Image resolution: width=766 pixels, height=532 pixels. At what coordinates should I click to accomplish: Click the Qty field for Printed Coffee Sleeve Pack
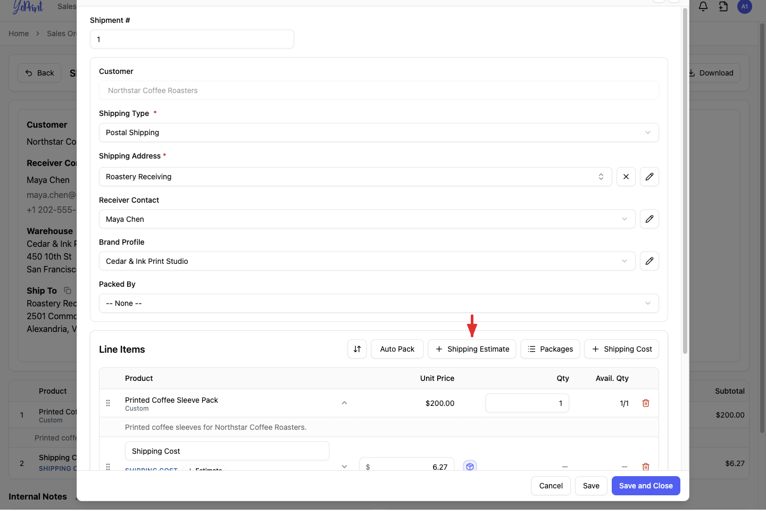tap(527, 403)
